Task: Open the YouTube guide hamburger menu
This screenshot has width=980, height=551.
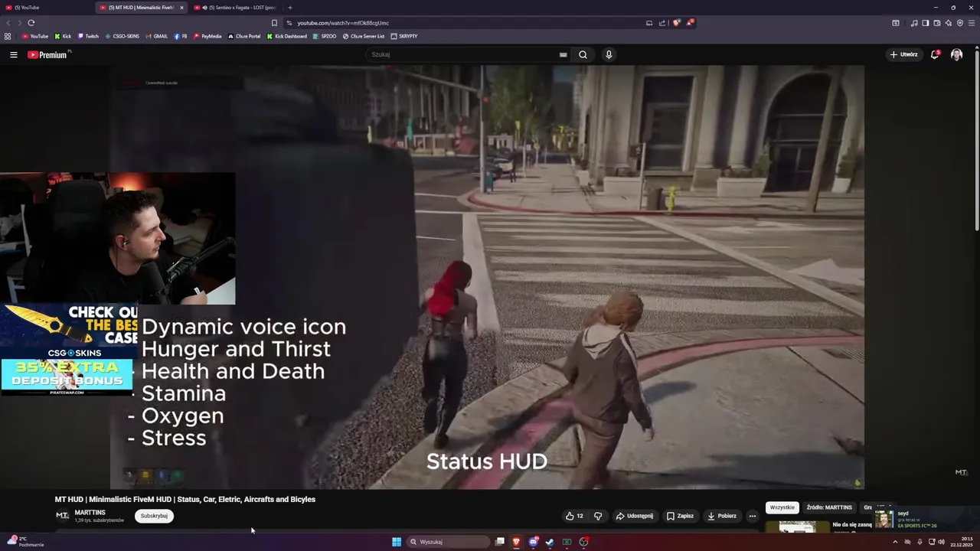Action: click(13, 54)
